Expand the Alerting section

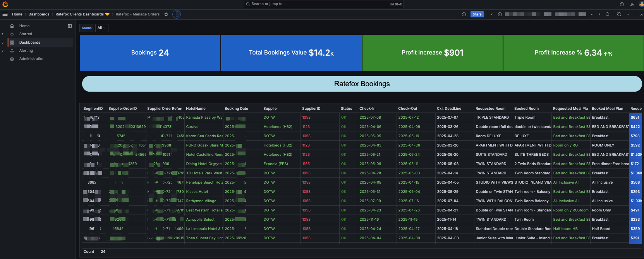[x=3, y=51]
